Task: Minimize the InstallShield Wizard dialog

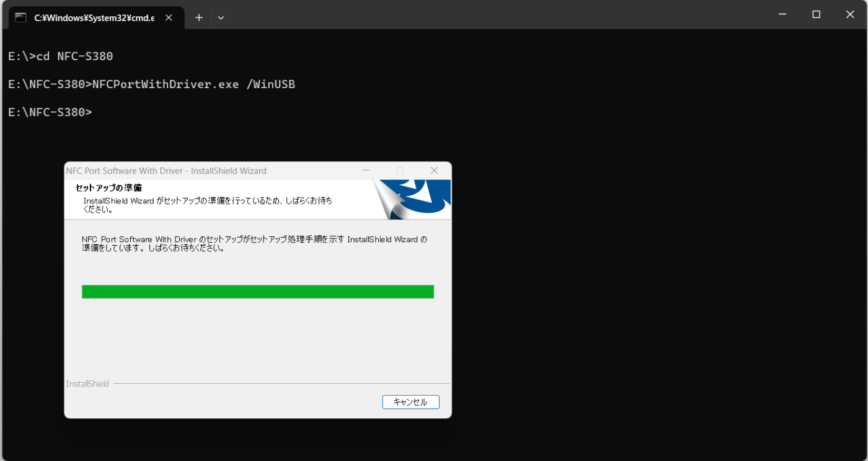Action: 366,171
